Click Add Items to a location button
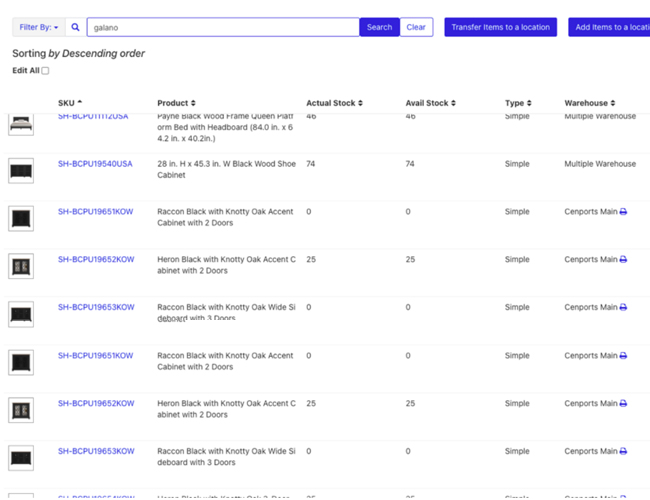Viewport: 650px width, 500px height. 609,27
